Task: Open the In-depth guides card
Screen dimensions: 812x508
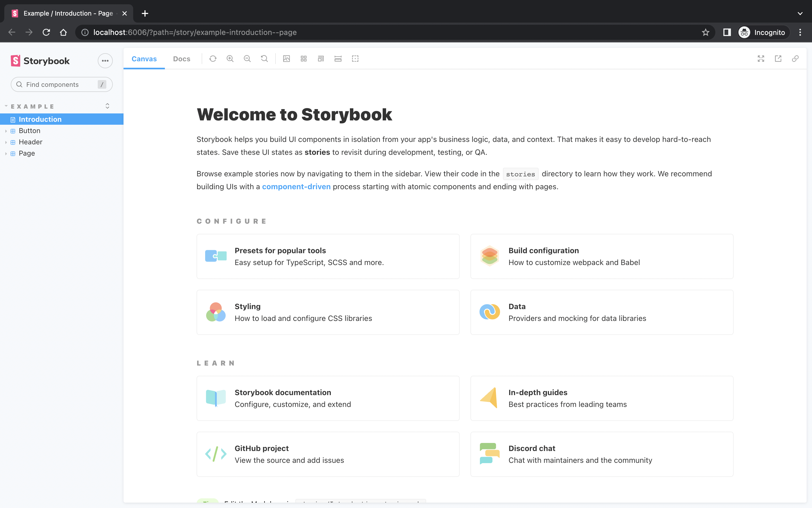Action: click(602, 398)
